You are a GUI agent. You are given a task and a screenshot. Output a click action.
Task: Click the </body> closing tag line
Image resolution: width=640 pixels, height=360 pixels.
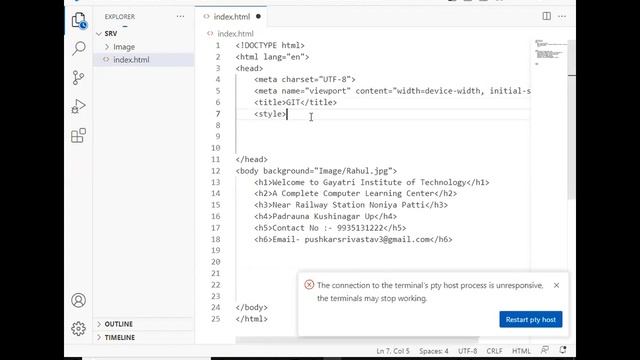click(x=251, y=308)
